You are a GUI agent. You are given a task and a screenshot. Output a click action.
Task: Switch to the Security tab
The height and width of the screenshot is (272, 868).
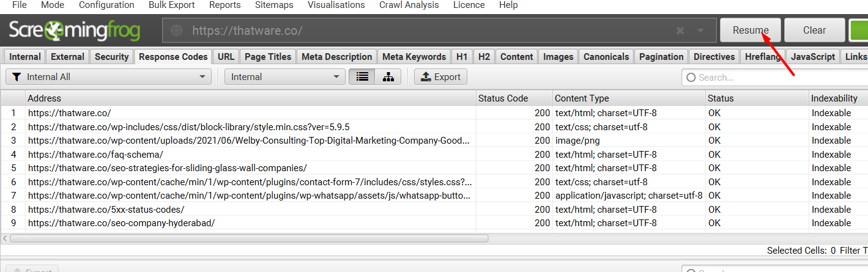click(111, 57)
